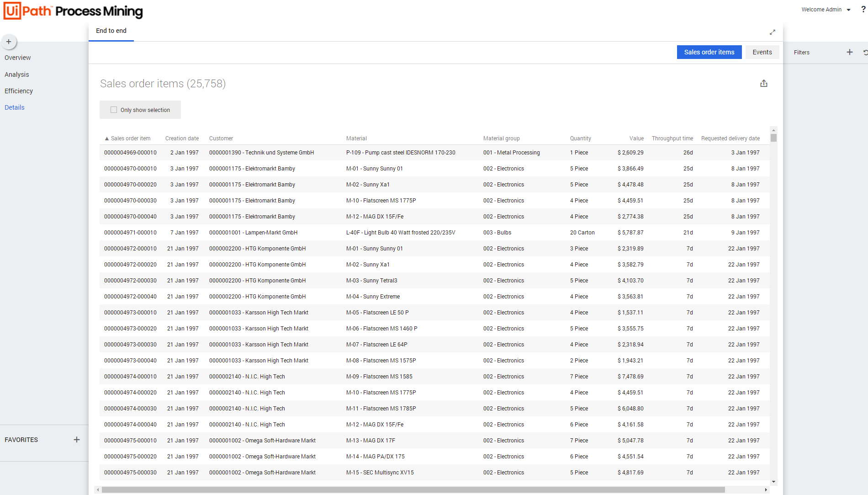Go to the Efficiency section

click(19, 91)
